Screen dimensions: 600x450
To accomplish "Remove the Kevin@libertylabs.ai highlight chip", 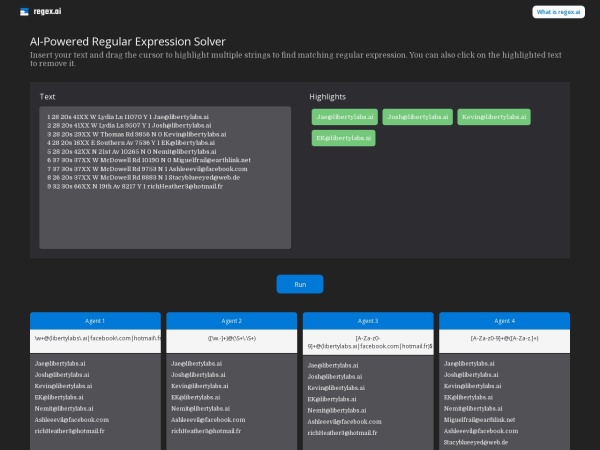I will 493,117.
